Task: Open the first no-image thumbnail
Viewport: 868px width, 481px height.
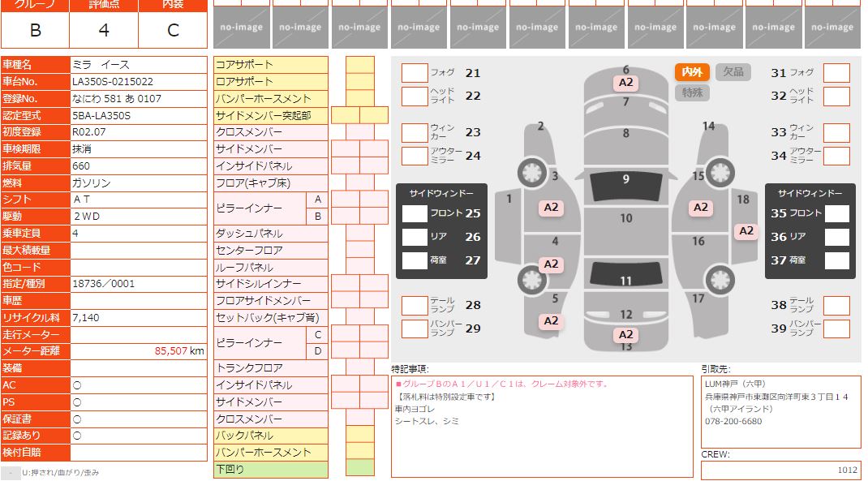Action: (241, 27)
